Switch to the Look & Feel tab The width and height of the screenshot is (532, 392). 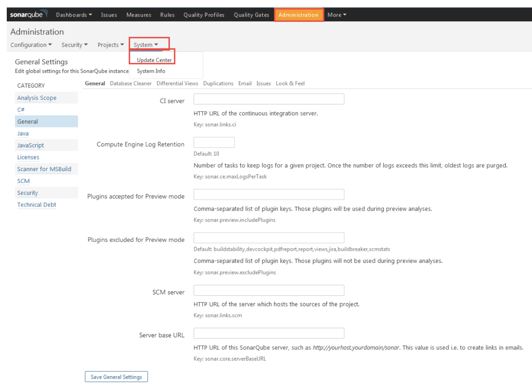coord(290,83)
